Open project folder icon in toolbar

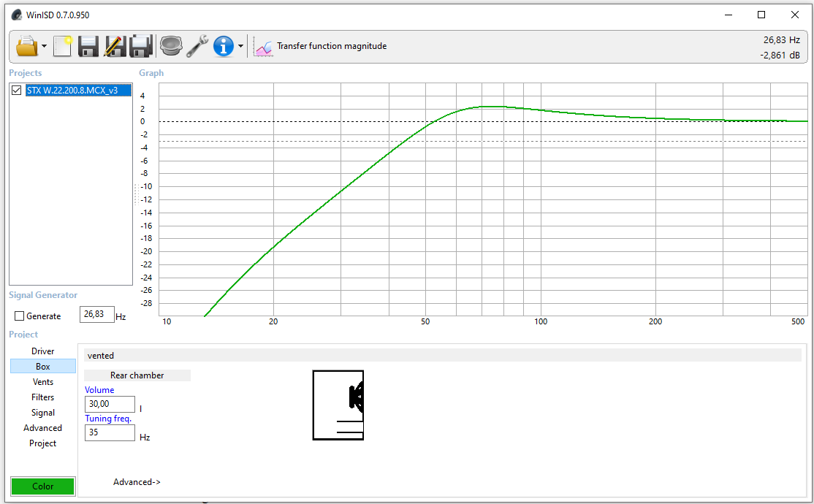pos(27,46)
